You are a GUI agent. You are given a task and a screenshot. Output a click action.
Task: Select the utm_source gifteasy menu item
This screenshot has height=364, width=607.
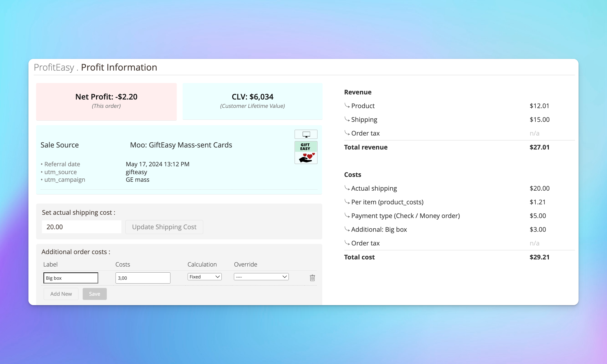pyautogui.click(x=136, y=172)
